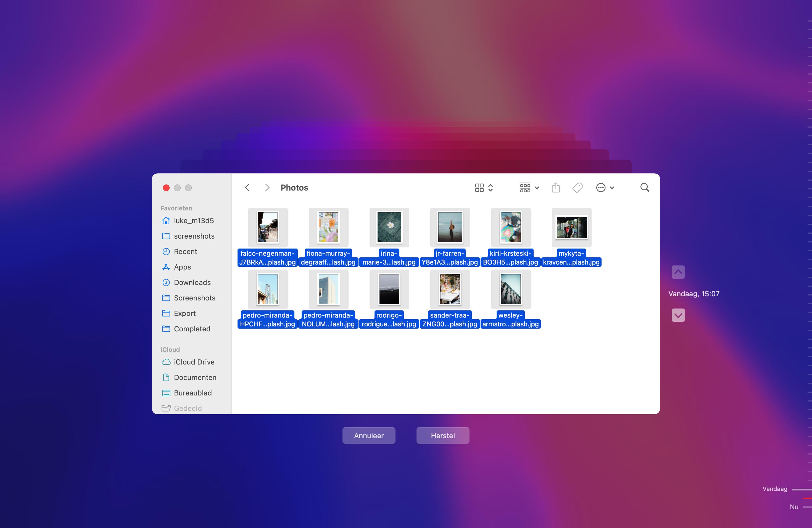Open the Screenshots favorites folder
The image size is (812, 528).
(195, 298)
